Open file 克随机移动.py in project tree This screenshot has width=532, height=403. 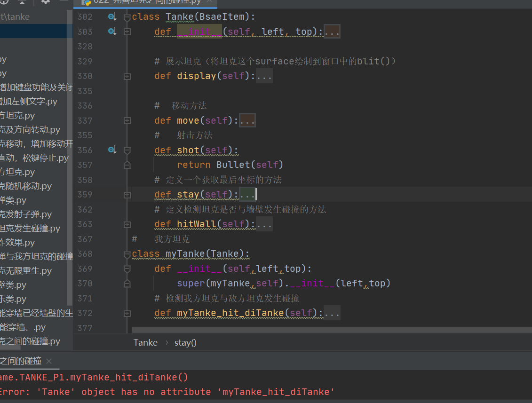[x=26, y=186]
